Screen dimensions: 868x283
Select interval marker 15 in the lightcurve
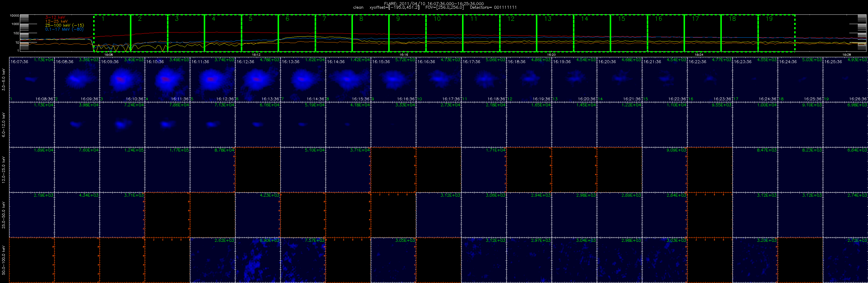tap(621, 19)
